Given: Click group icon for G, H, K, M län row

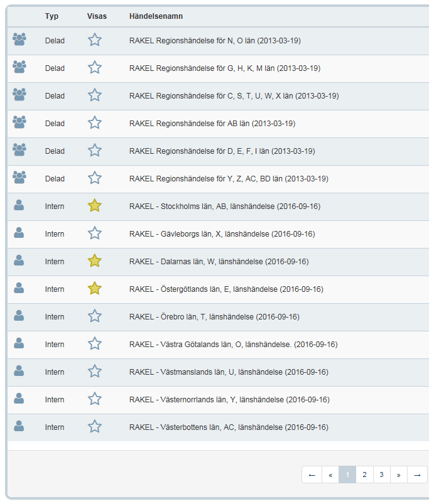Looking at the screenshot, I should [x=19, y=67].
